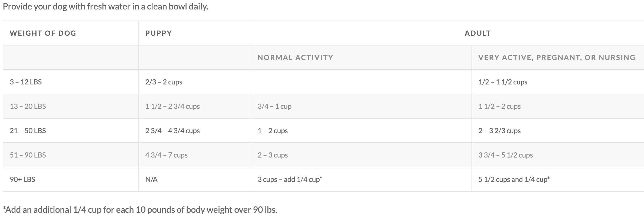The height and width of the screenshot is (216, 644).
Task: Click the 3/4 – 1 cup cell
Action: click(x=274, y=106)
